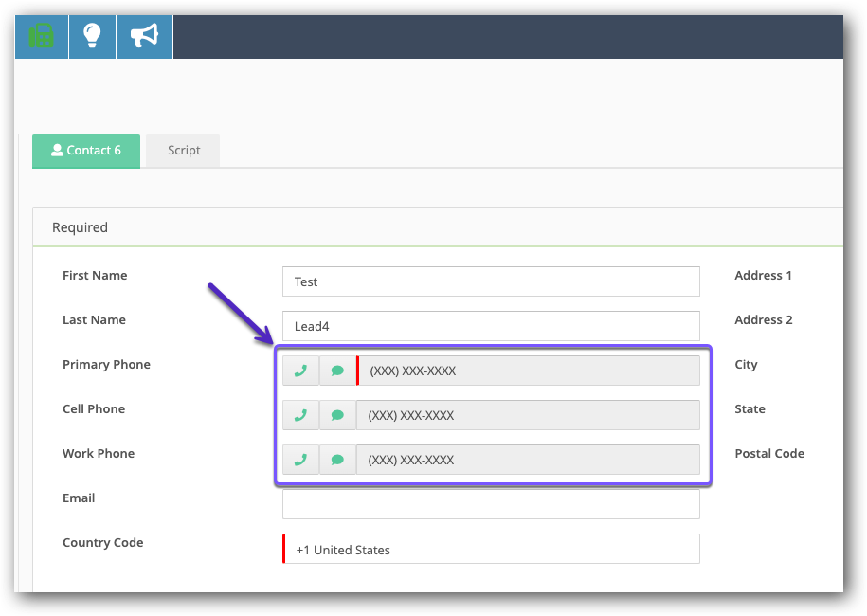
Task: Select the Contact 6 tab
Action: [x=86, y=151]
